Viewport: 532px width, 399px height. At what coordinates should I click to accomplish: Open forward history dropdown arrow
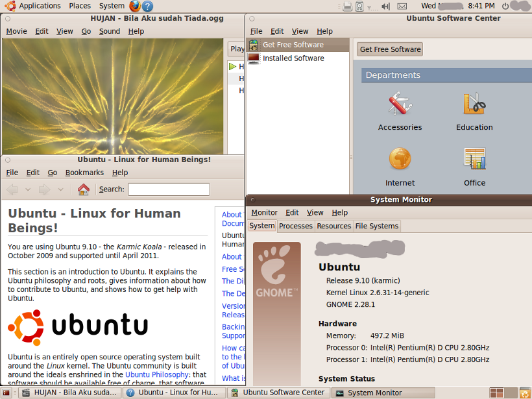coord(60,189)
